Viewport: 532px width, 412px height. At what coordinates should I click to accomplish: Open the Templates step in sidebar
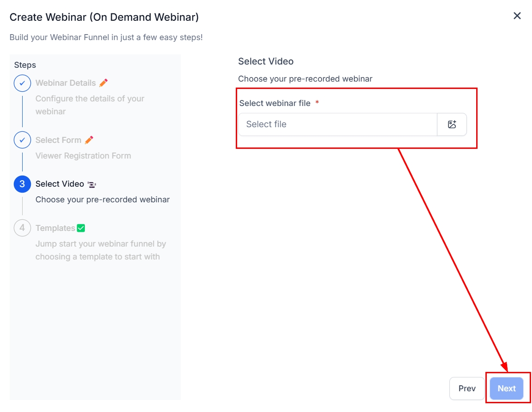pyautogui.click(x=55, y=228)
